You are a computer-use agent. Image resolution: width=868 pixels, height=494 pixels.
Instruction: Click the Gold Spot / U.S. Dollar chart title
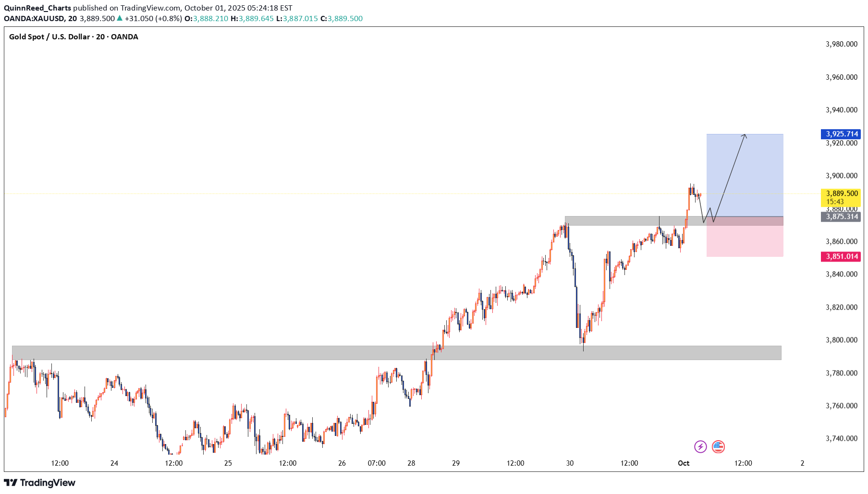pos(48,36)
